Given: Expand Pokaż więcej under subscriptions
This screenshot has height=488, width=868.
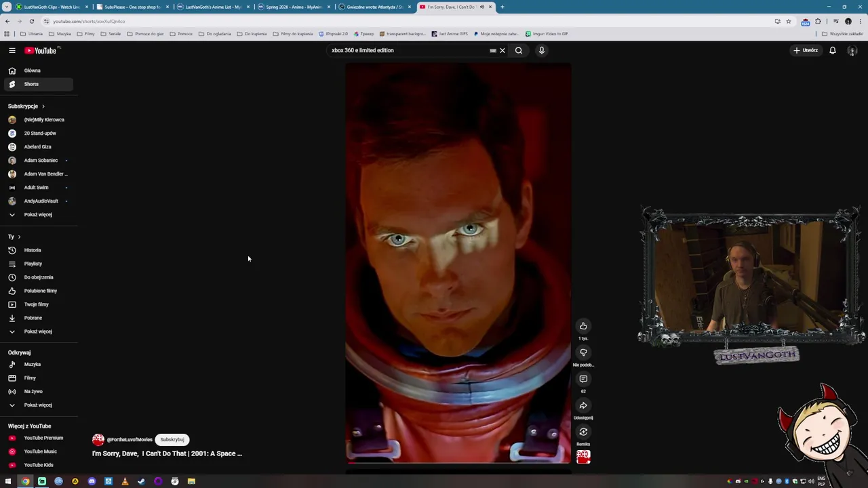Looking at the screenshot, I should [37, 214].
